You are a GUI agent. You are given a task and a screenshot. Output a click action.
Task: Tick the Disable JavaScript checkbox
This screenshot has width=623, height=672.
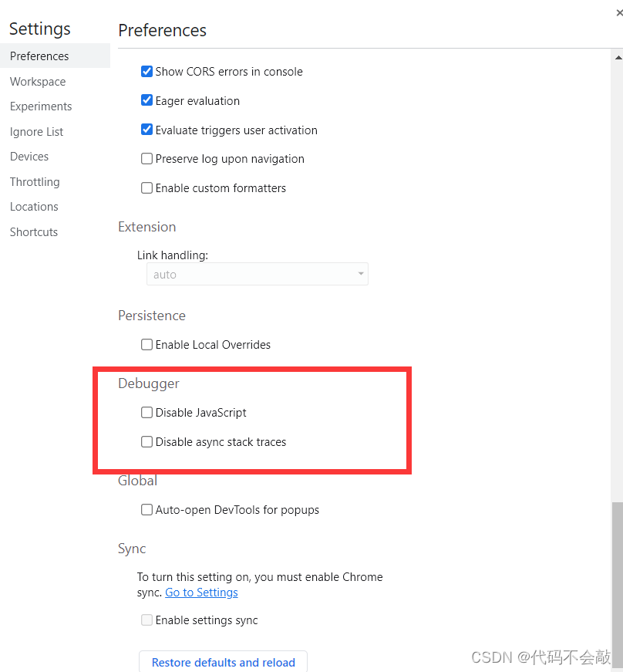pyautogui.click(x=146, y=413)
